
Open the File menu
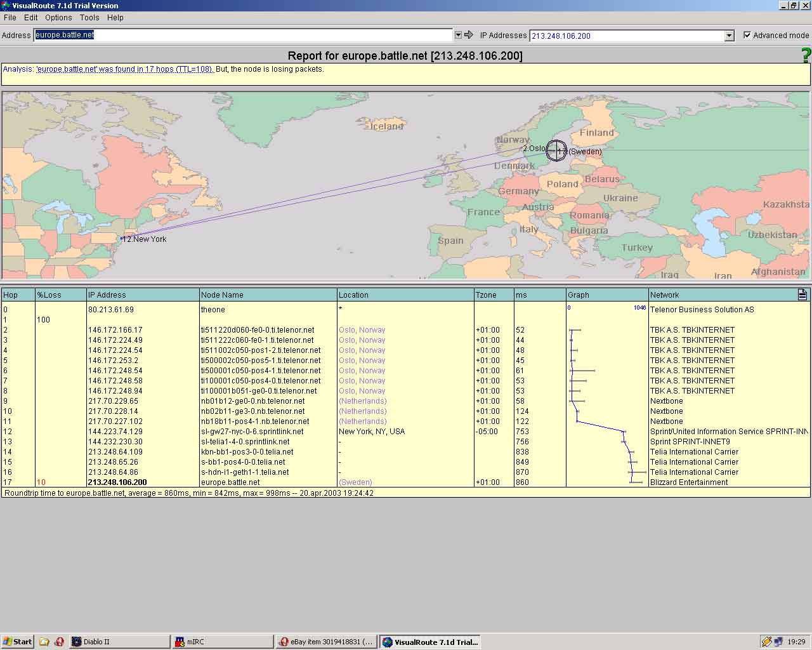[x=10, y=18]
